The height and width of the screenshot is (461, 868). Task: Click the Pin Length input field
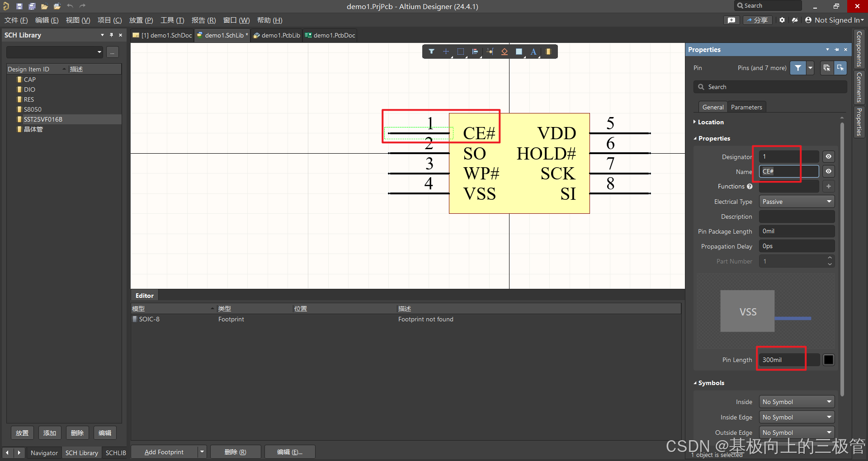(x=789, y=360)
